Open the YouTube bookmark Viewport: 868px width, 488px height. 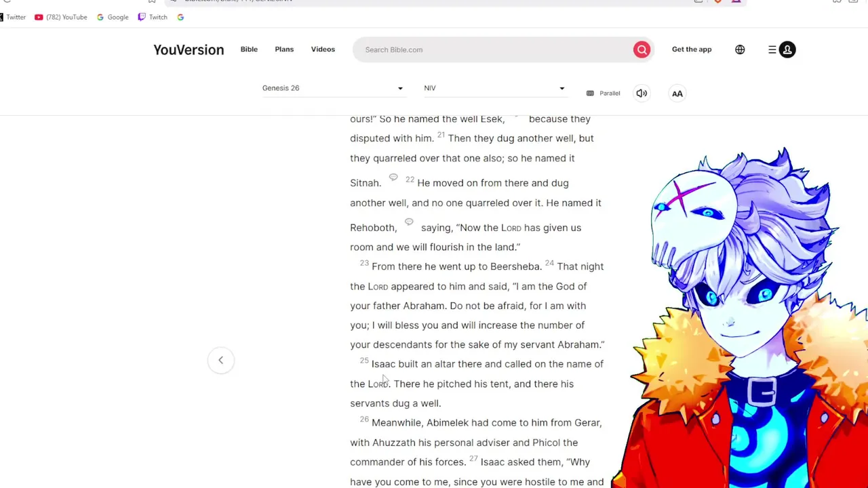(x=61, y=17)
